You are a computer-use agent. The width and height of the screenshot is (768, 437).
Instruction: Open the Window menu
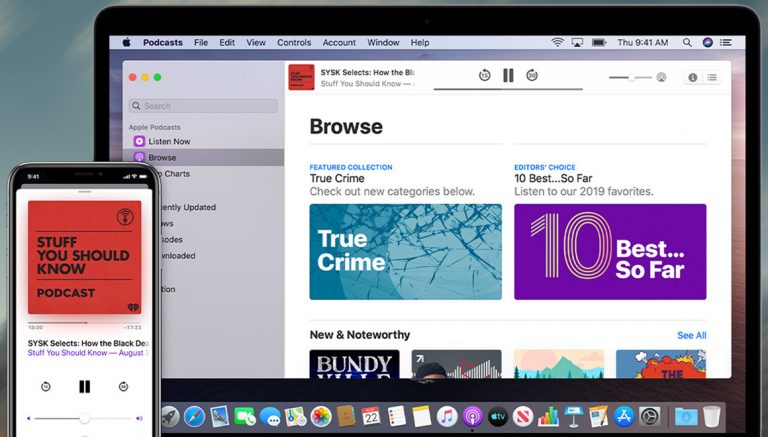[x=383, y=43]
